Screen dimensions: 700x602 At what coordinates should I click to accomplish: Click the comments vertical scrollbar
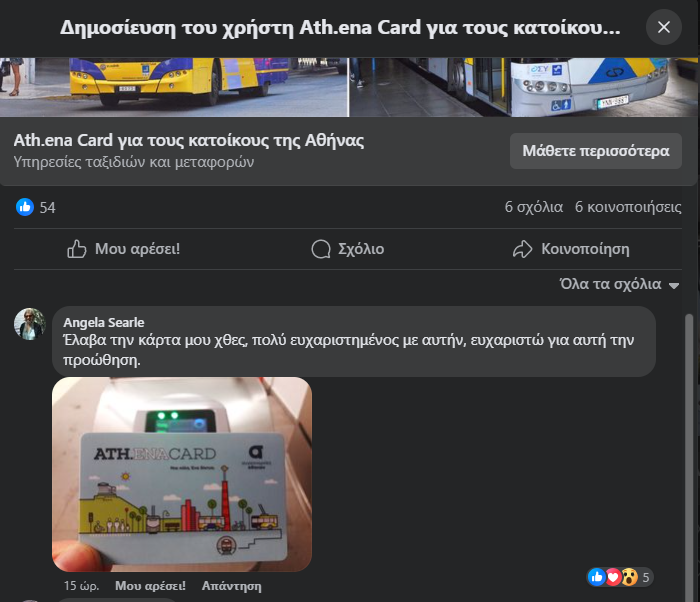coord(689,456)
